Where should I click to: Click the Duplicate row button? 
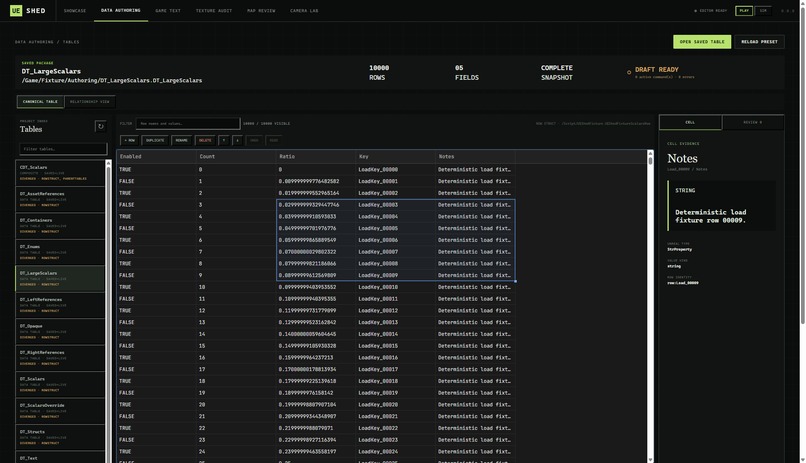pyautogui.click(x=155, y=140)
